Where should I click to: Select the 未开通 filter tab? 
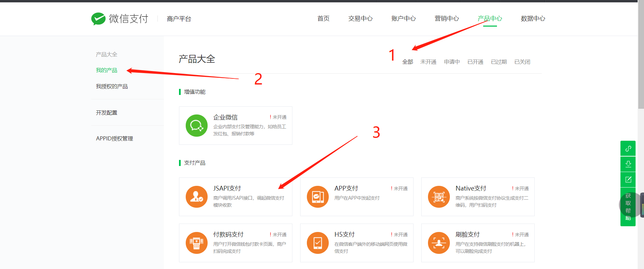(428, 62)
